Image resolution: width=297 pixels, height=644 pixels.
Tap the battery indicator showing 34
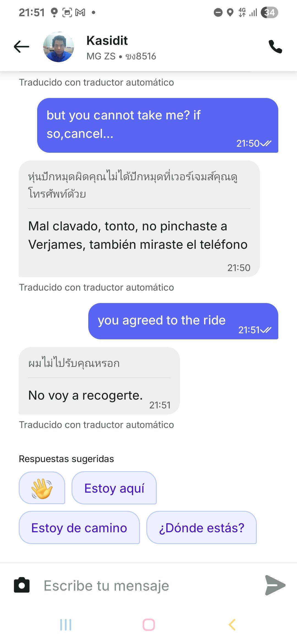coord(269,12)
